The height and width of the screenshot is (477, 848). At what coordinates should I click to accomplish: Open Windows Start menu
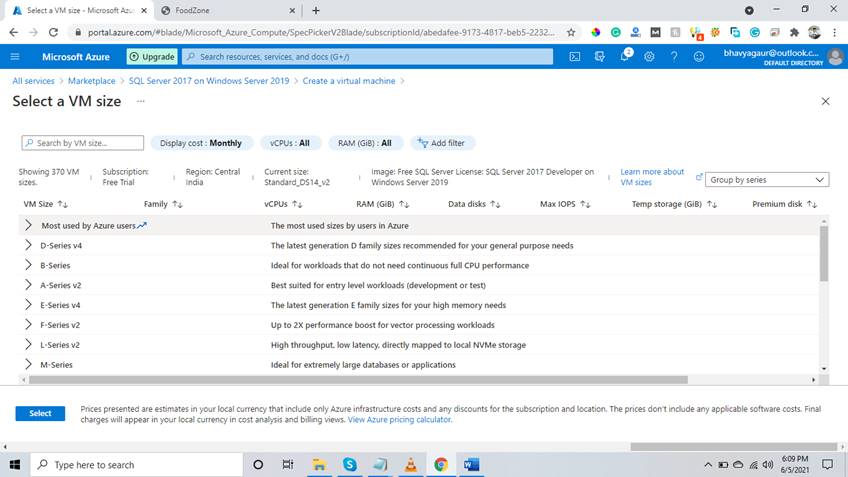tap(15, 465)
